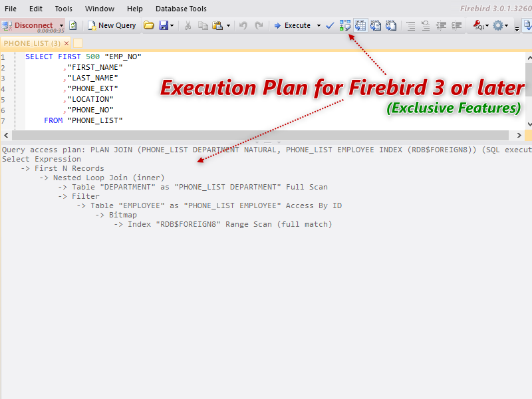Expand the gear settings dropdown arrow
This screenshot has width=532, height=399.
coord(507,26)
